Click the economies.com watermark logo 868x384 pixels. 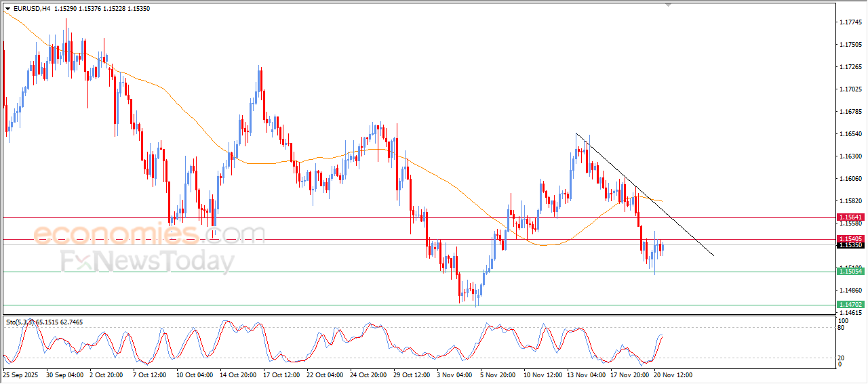[149, 234]
